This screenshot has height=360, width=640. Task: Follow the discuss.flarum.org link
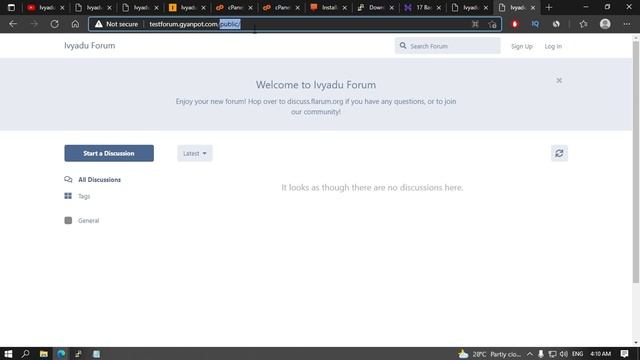pyautogui.click(x=315, y=101)
